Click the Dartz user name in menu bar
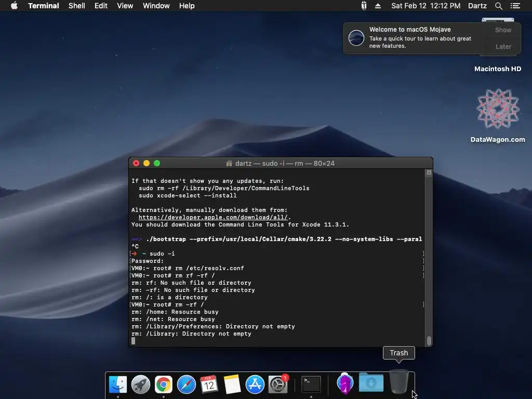 (x=477, y=6)
